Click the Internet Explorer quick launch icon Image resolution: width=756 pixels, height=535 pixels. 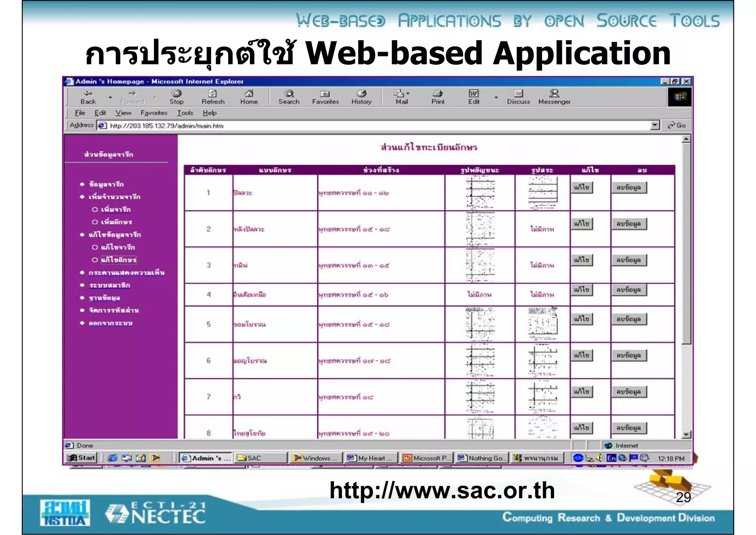(113, 458)
